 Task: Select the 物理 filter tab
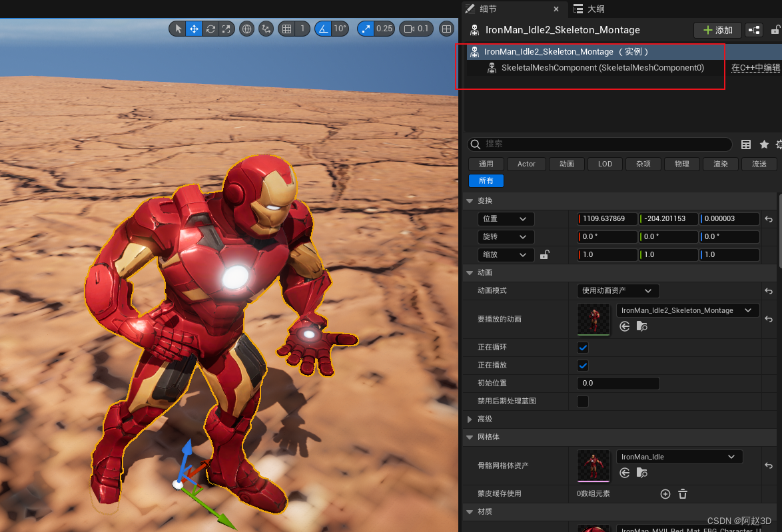[x=682, y=164]
